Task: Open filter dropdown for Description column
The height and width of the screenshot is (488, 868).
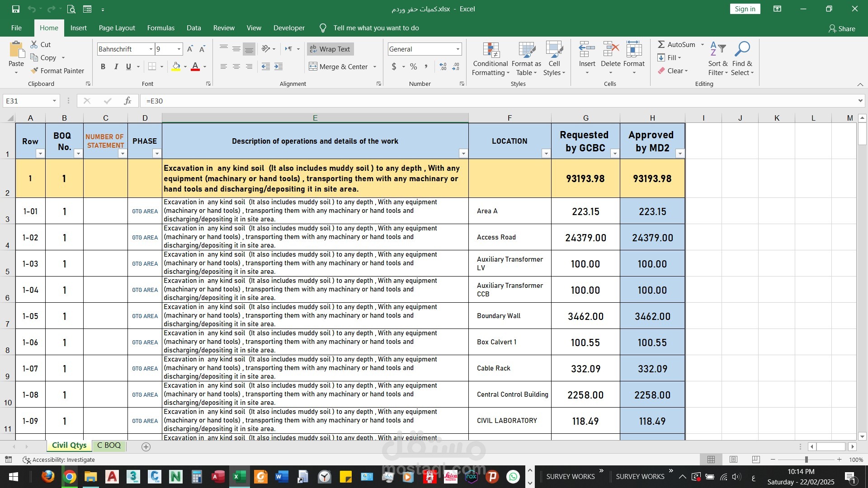Action: pos(463,154)
